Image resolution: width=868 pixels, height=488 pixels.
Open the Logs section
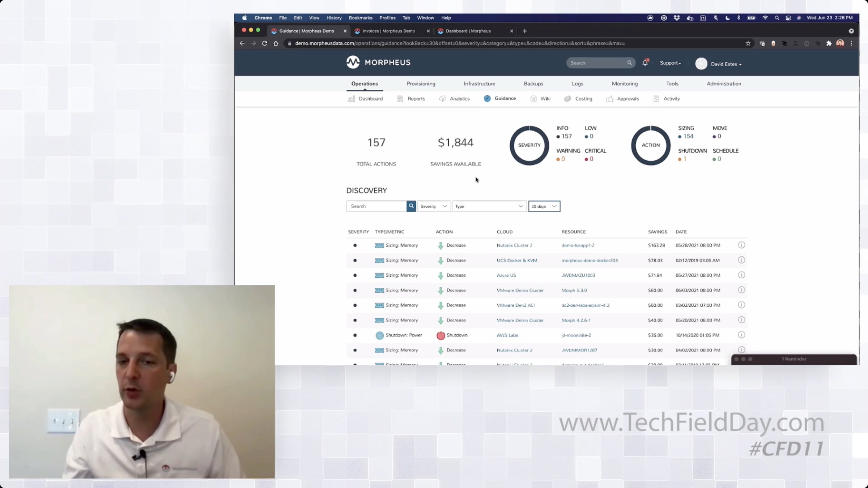pyautogui.click(x=578, y=84)
